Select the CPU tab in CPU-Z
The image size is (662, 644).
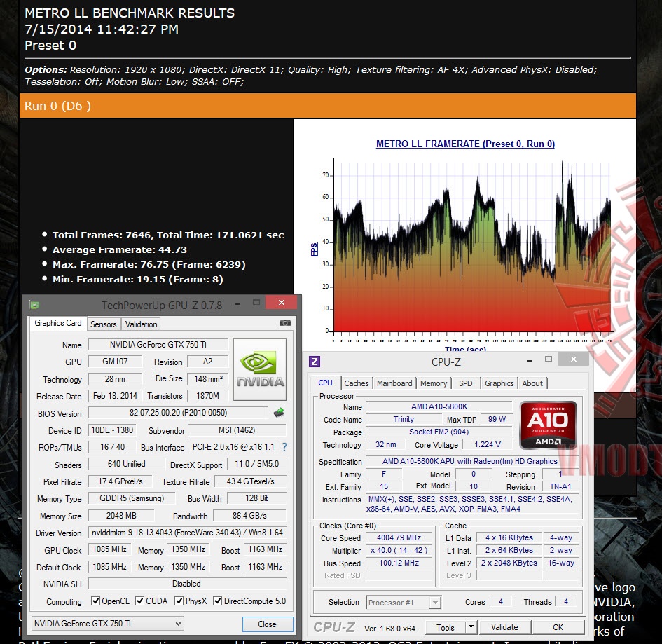click(x=325, y=383)
